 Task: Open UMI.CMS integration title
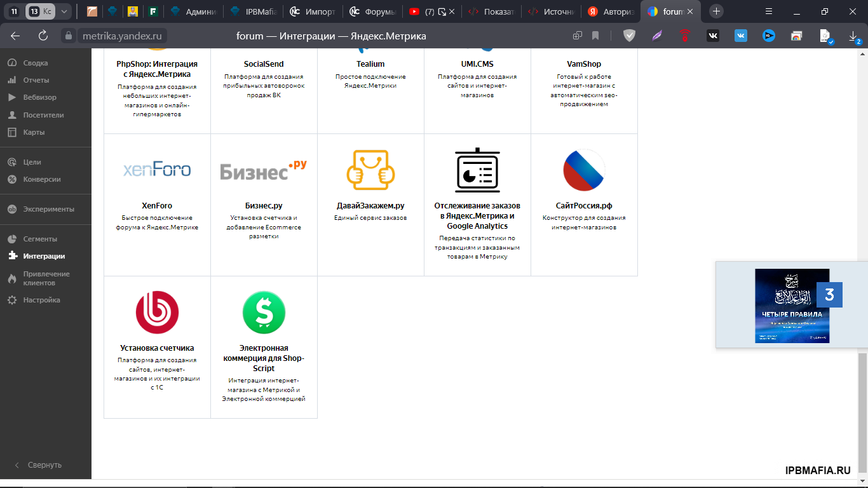(477, 64)
